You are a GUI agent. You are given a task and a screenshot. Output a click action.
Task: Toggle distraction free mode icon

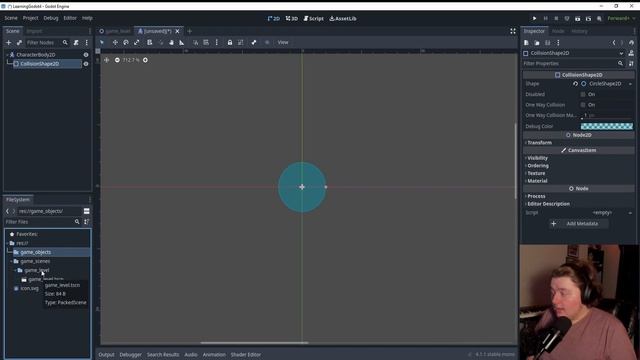point(513,31)
